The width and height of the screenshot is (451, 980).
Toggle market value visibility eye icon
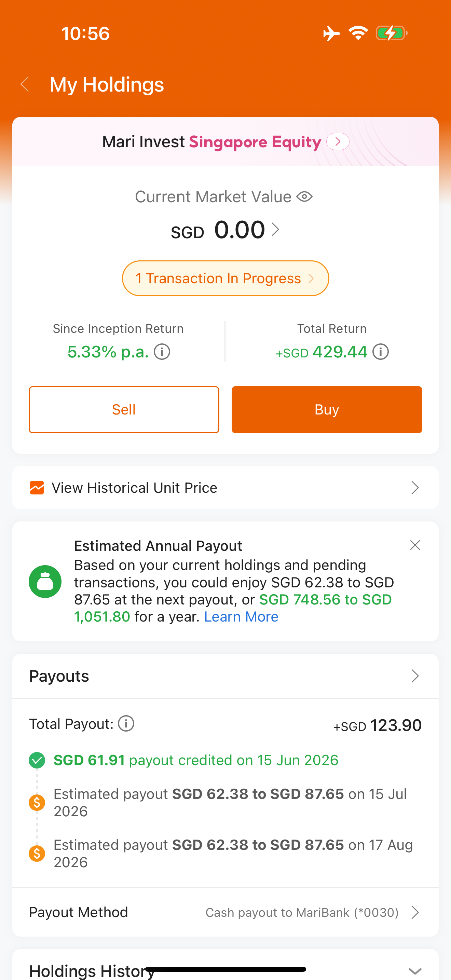(305, 197)
